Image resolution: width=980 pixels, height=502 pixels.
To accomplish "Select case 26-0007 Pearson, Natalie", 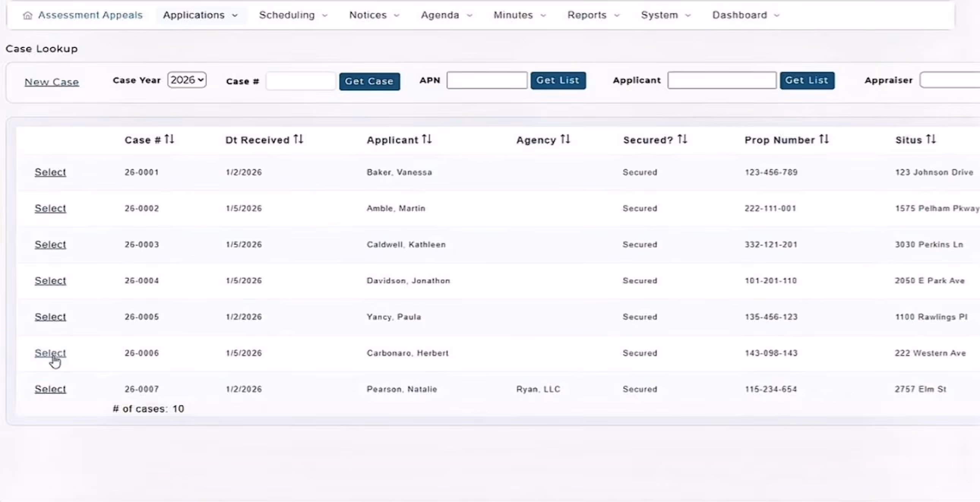I will (x=50, y=389).
